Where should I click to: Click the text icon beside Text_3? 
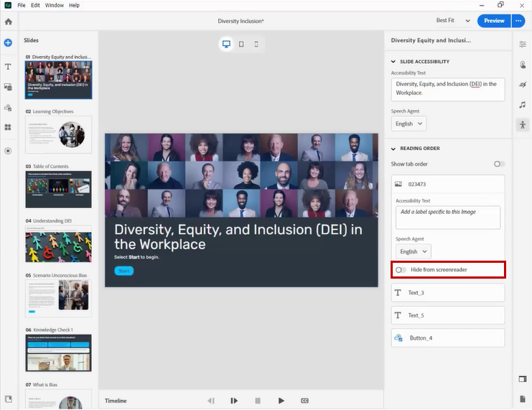tap(398, 292)
